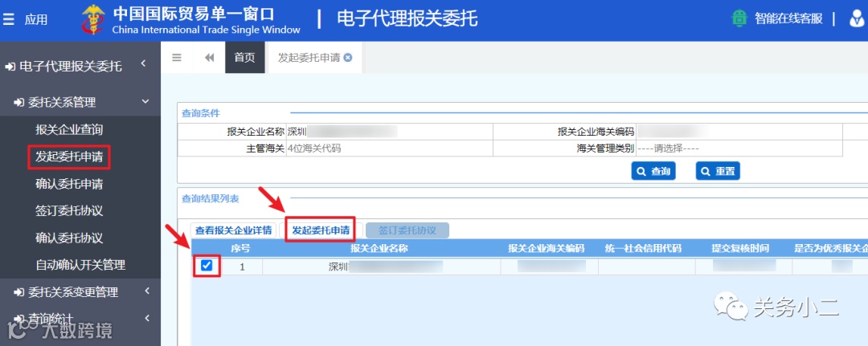Image resolution: width=868 pixels, height=346 pixels.
Task: Open 智能在线客服 robot assistant
Action: click(x=739, y=18)
